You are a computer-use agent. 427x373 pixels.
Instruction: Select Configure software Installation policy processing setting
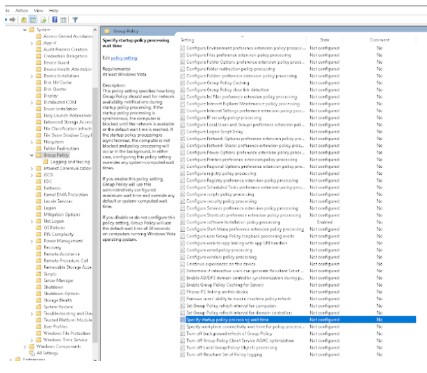point(233,222)
